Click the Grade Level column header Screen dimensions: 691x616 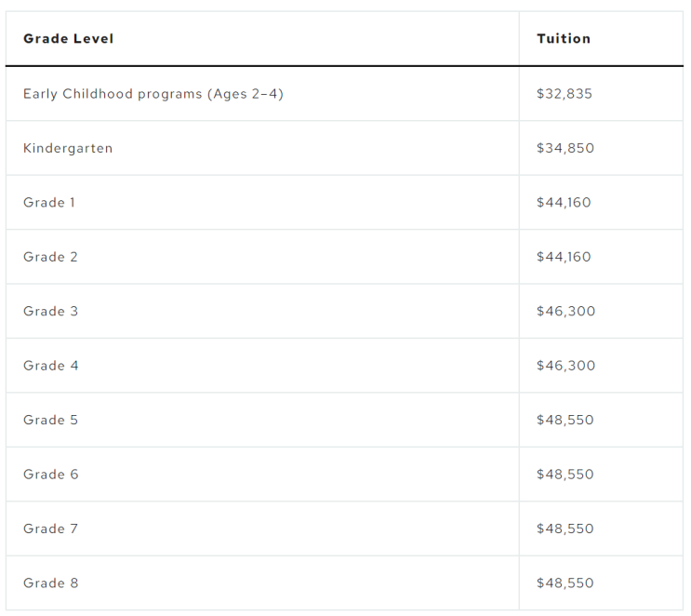(68, 39)
